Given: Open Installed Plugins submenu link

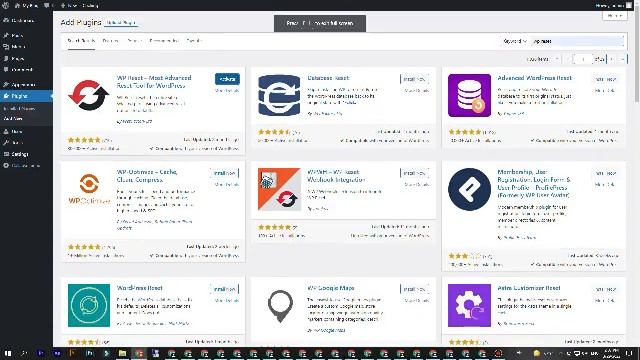Looking at the screenshot, I should (19, 109).
